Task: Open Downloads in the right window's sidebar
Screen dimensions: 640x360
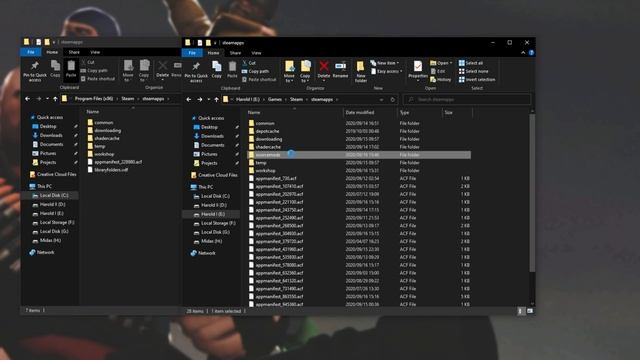Action: pyautogui.click(x=209, y=136)
